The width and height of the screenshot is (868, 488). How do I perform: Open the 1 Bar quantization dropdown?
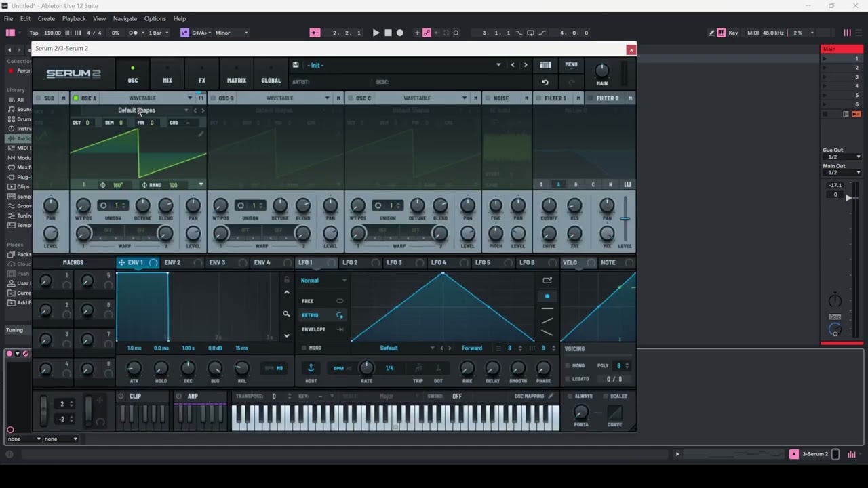[x=159, y=33]
